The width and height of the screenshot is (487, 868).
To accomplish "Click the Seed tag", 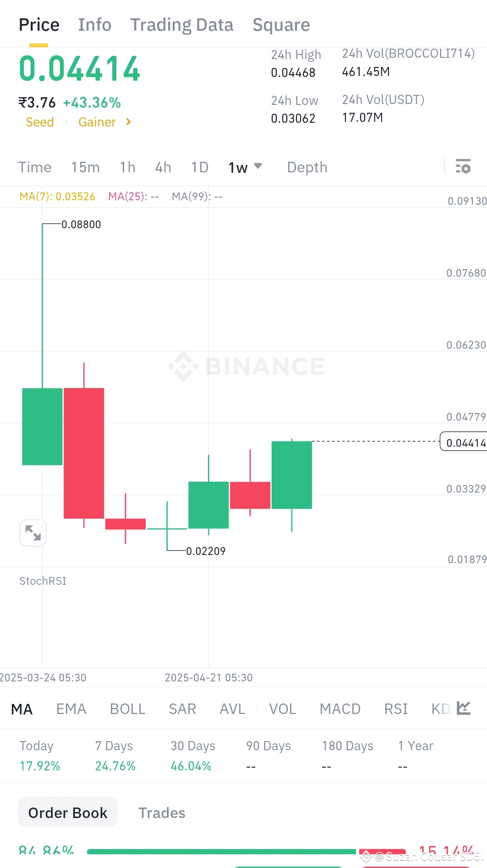I will (x=39, y=122).
